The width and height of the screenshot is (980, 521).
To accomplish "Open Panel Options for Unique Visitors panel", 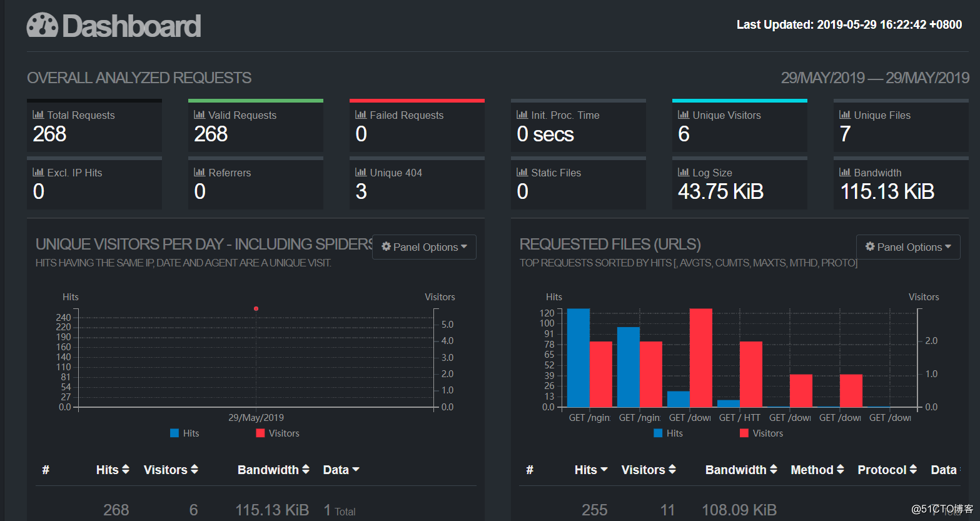I will point(425,247).
